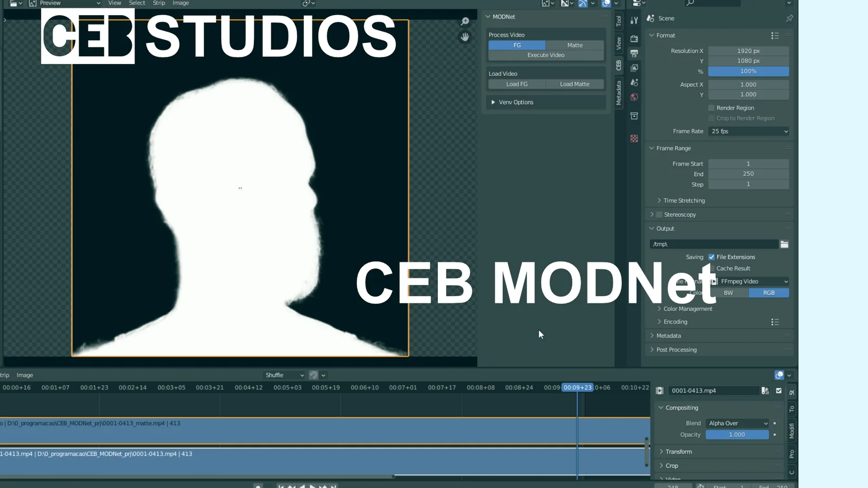Select the pan hand icon in preview
This screenshot has height=488, width=868.
click(x=465, y=37)
